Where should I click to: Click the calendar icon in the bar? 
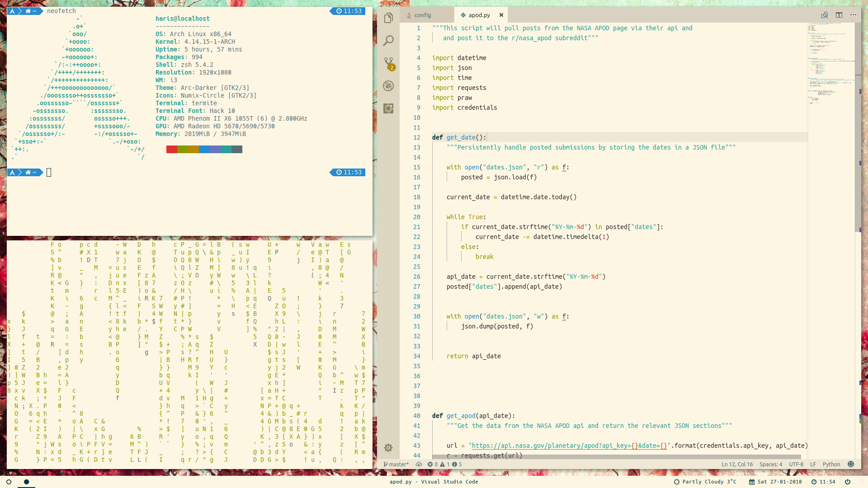(x=752, y=482)
